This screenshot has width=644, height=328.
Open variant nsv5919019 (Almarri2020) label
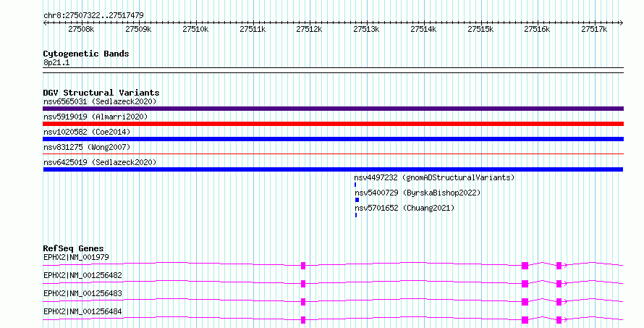point(96,117)
